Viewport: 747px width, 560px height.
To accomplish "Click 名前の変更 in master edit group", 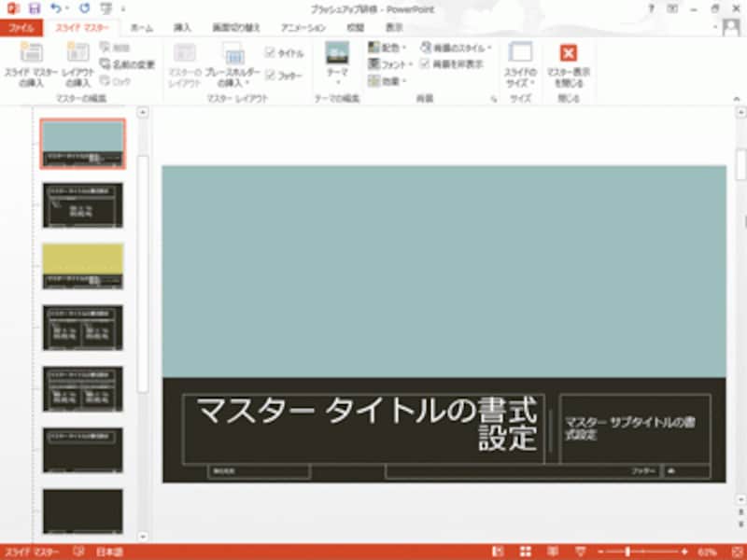I will (127, 64).
